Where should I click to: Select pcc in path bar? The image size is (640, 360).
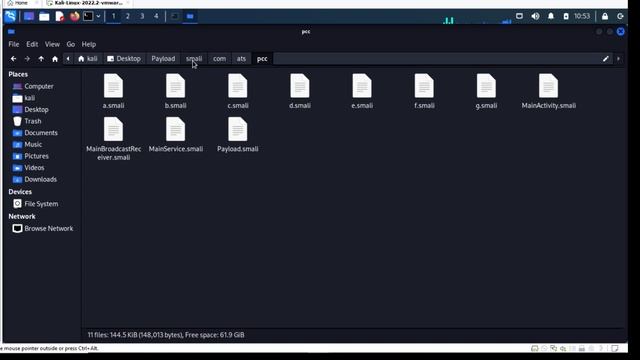(x=262, y=59)
